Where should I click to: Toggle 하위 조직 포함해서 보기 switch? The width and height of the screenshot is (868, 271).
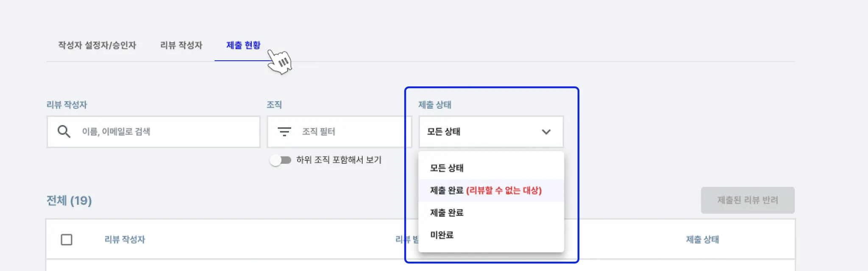(280, 160)
